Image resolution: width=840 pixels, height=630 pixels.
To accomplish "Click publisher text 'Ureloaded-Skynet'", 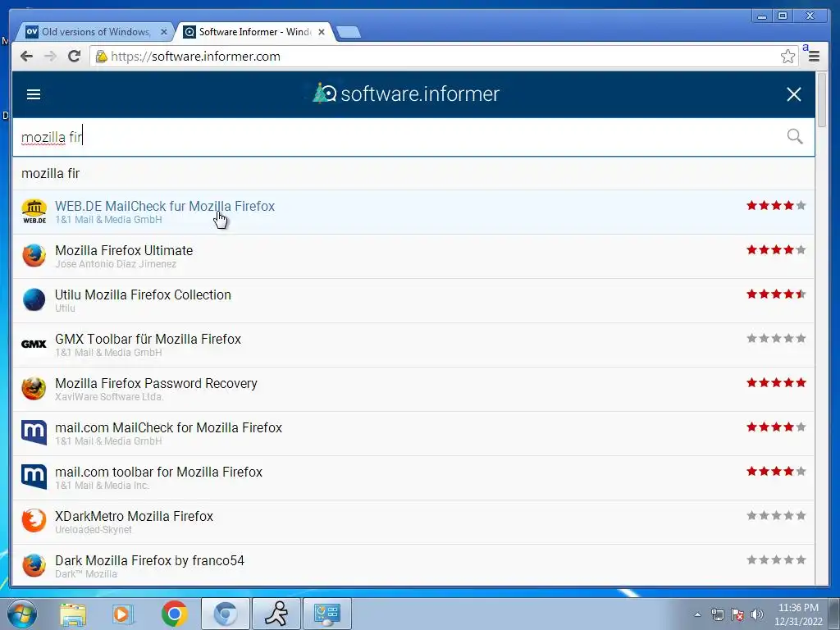I will click(x=94, y=530).
